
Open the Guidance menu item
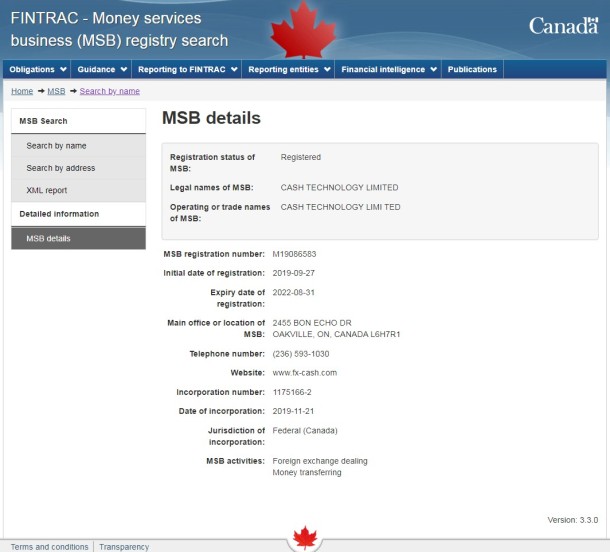coord(101,69)
